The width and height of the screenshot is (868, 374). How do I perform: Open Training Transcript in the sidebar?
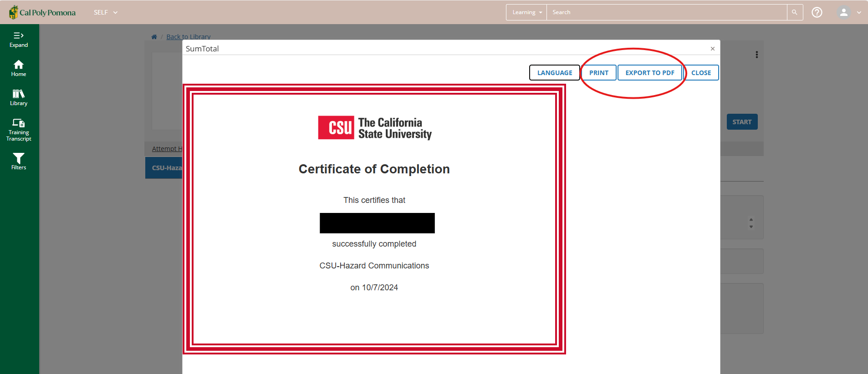pyautogui.click(x=19, y=130)
